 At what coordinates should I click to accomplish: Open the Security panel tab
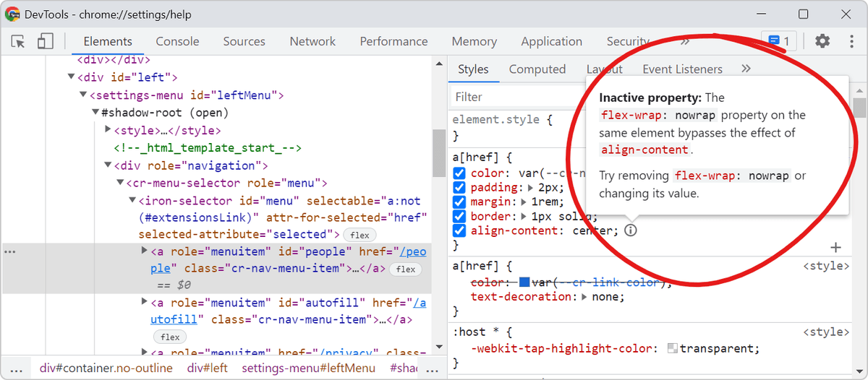[x=628, y=41]
